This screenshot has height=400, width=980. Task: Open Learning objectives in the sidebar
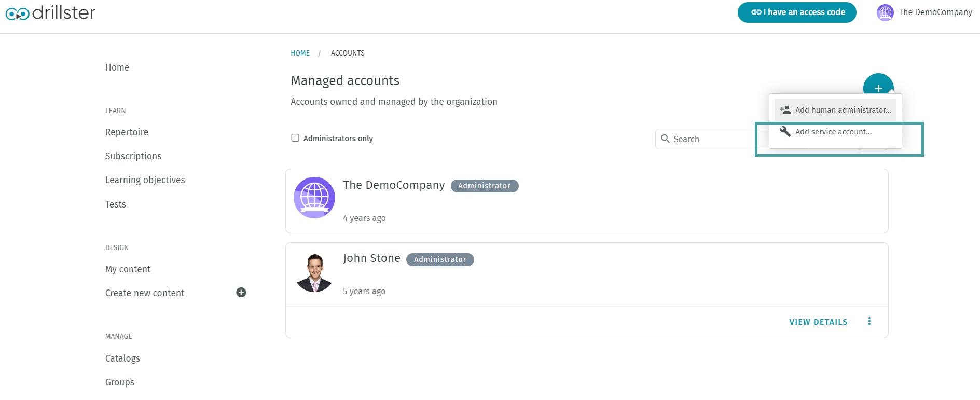click(x=145, y=180)
